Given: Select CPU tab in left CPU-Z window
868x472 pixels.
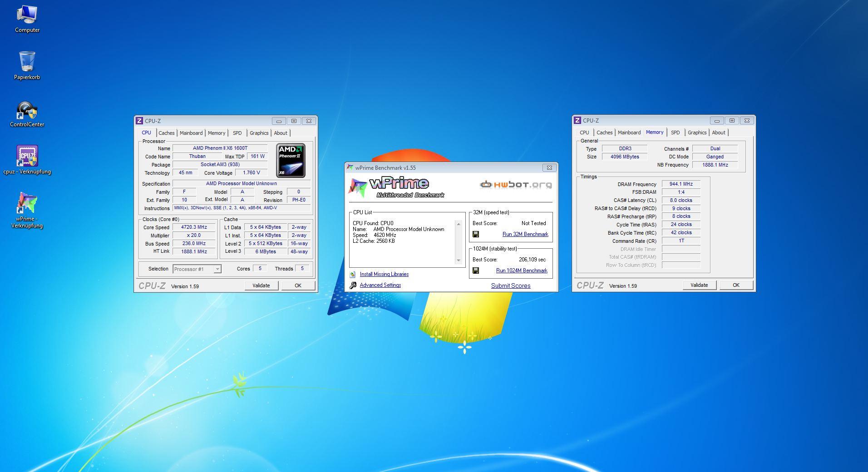Looking at the screenshot, I should 146,133.
